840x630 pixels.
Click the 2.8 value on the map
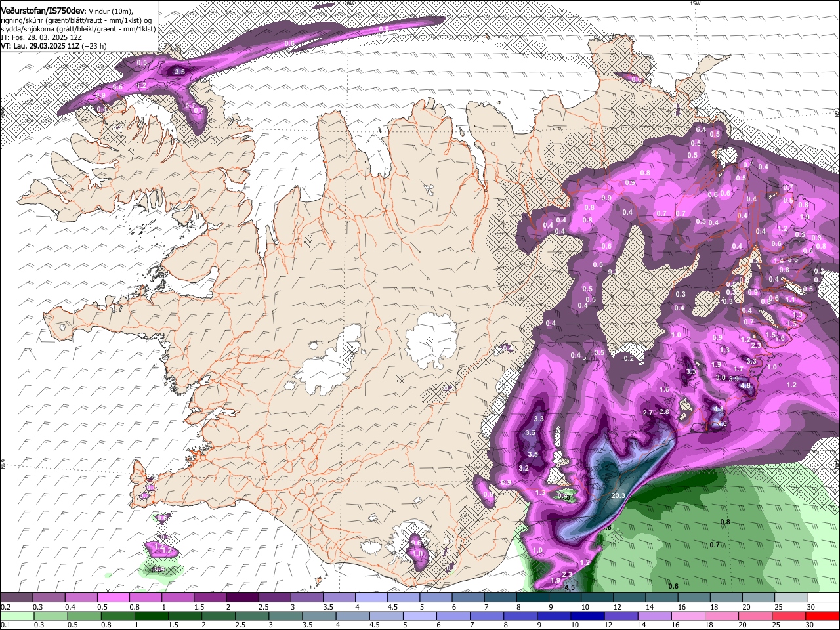point(663,411)
